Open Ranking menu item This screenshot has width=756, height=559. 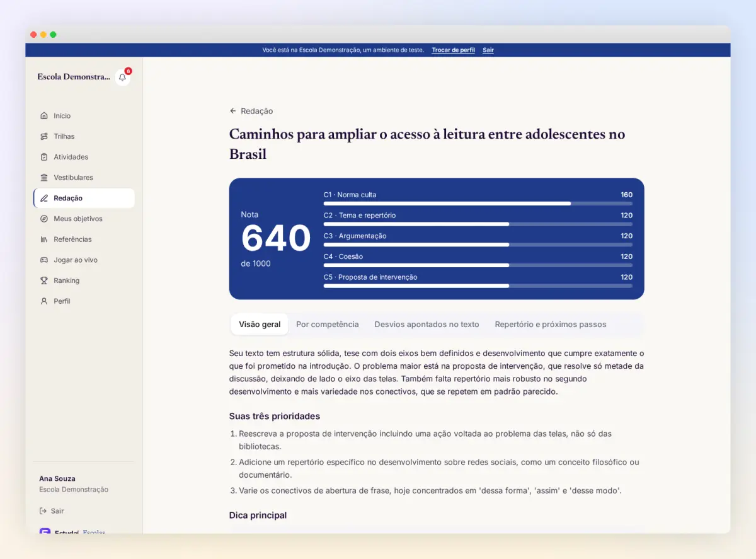click(x=84, y=280)
